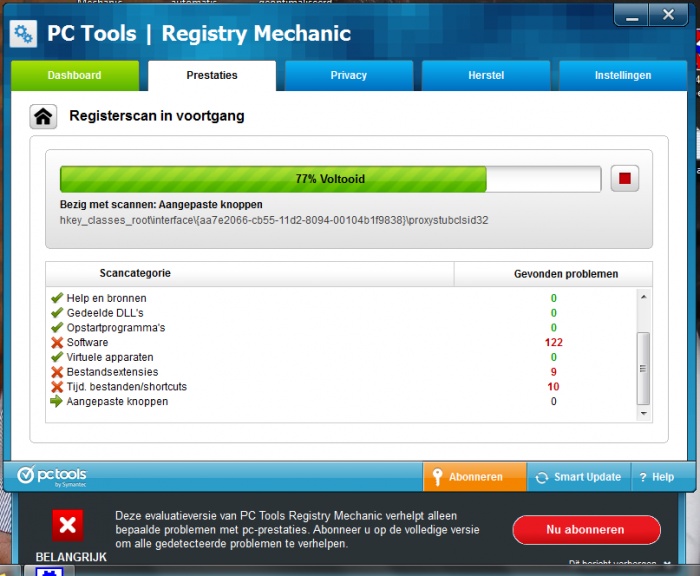Click the Smart Update button

[x=579, y=477]
